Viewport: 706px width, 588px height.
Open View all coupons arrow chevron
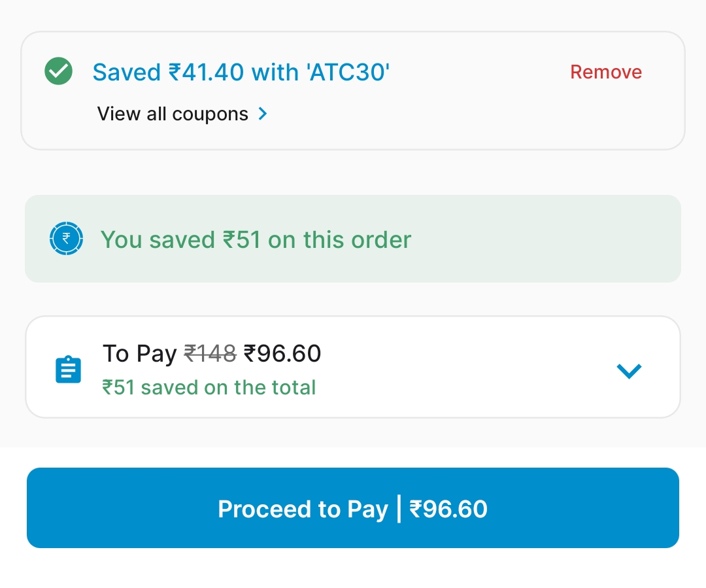[262, 113]
